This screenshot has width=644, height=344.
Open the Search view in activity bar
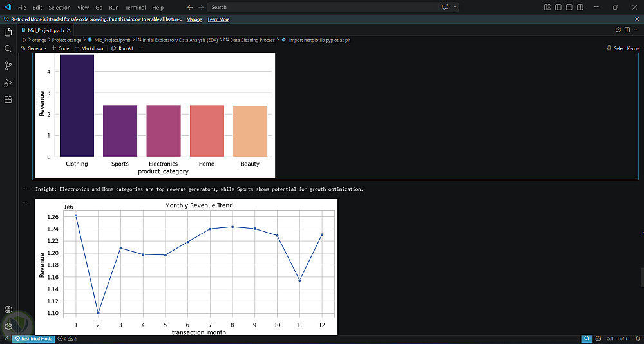coord(8,49)
